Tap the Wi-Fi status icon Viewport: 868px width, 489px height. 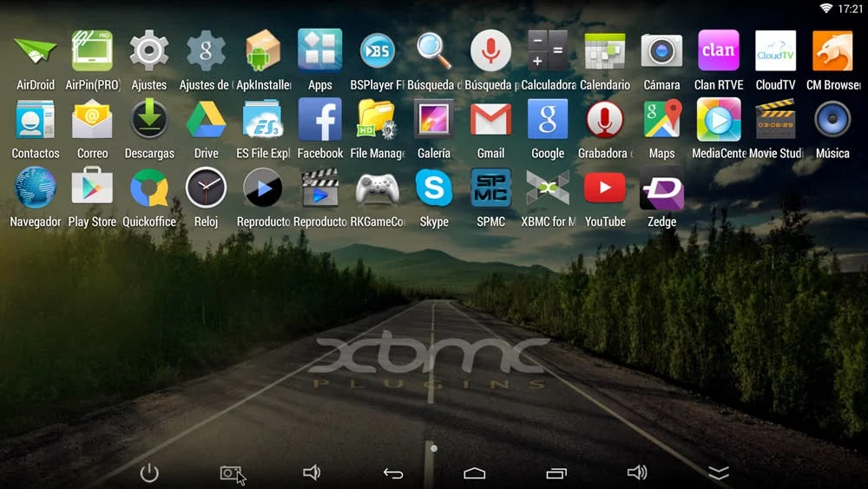[x=826, y=8]
